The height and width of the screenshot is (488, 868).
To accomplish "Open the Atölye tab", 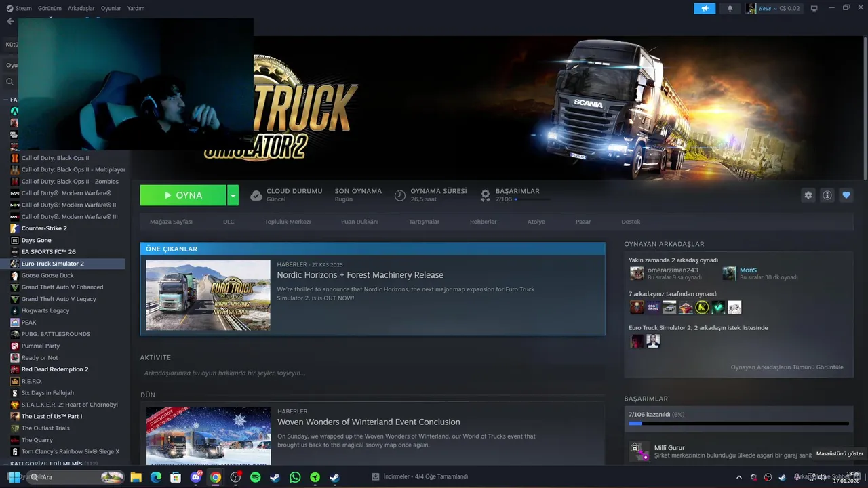I will 536,222.
